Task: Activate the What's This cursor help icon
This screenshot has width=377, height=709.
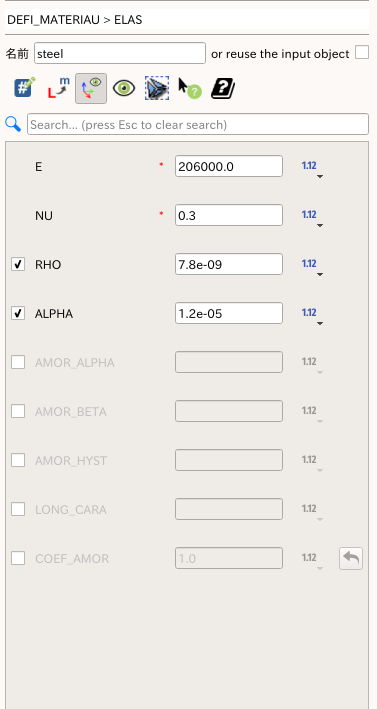Action: [190, 88]
